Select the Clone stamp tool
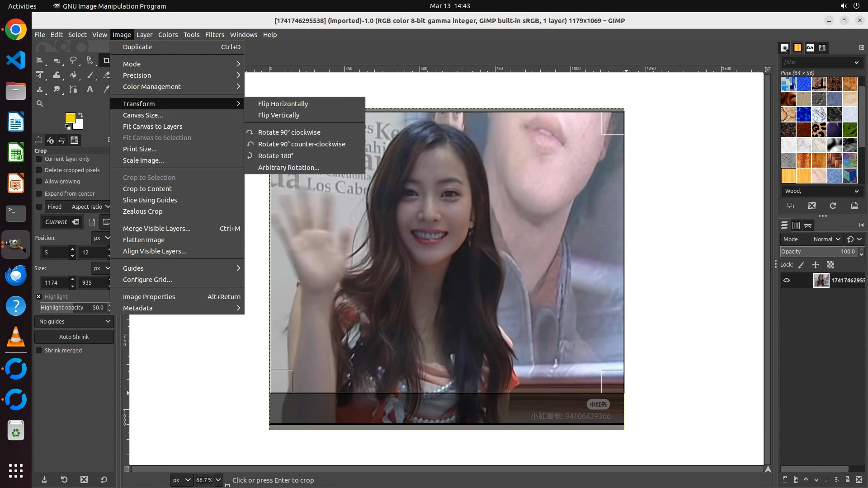This screenshot has width=868, height=488. (x=40, y=89)
